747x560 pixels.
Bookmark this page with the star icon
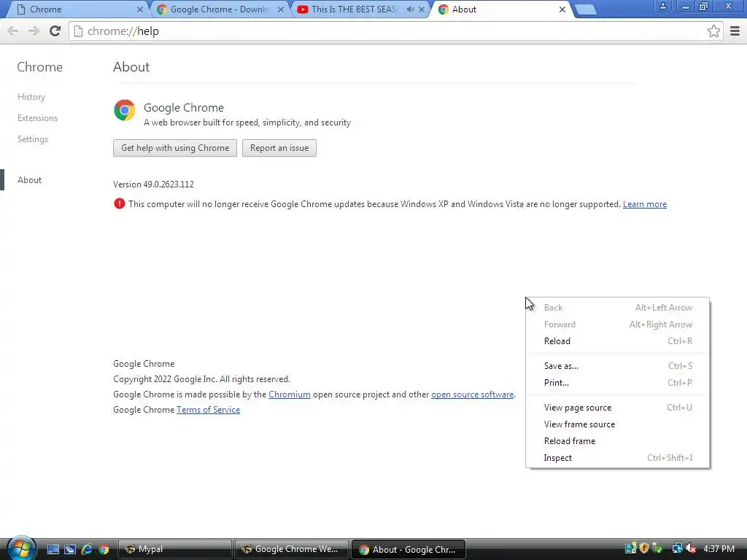713,31
